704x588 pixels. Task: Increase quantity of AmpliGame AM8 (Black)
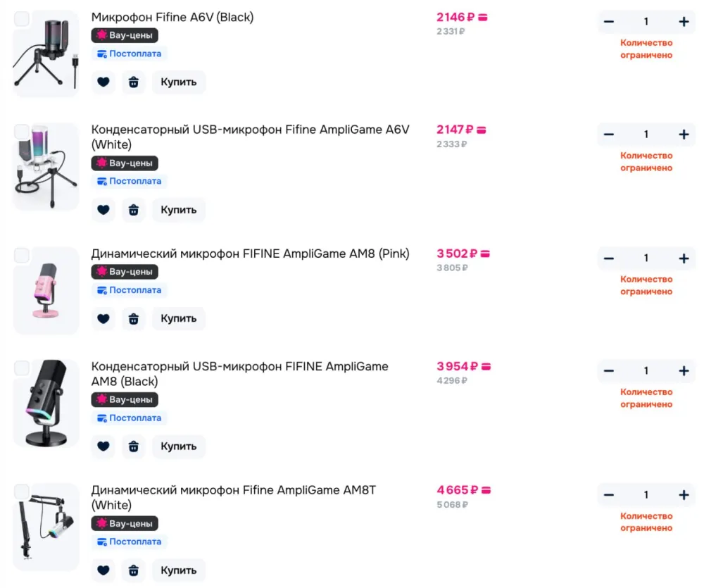pos(684,371)
